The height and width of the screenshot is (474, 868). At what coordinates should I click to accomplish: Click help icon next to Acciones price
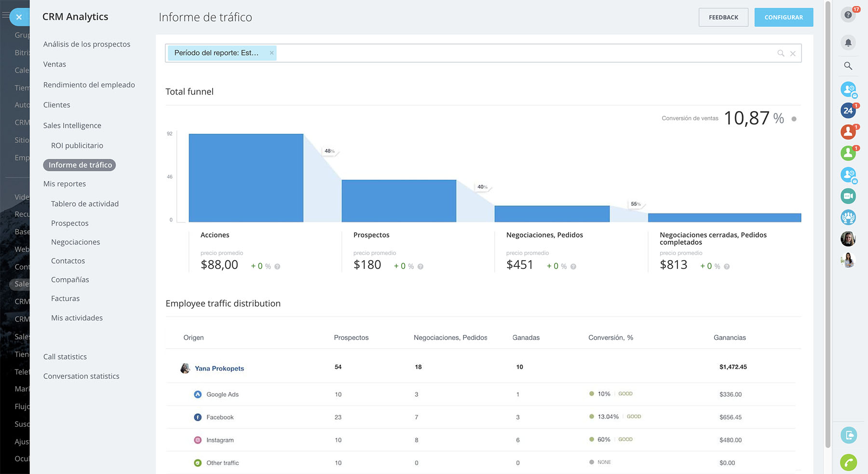tap(277, 266)
